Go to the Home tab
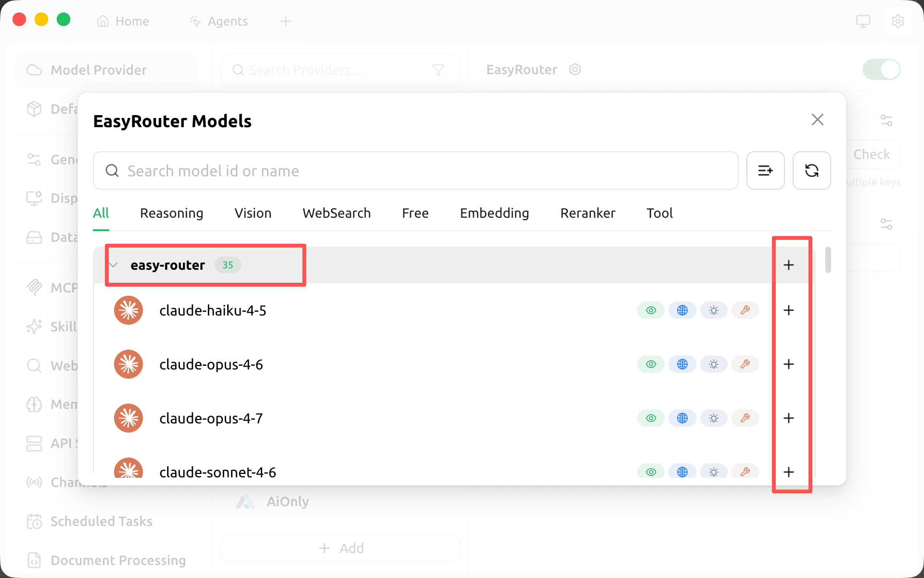The image size is (924, 578). coord(123,21)
